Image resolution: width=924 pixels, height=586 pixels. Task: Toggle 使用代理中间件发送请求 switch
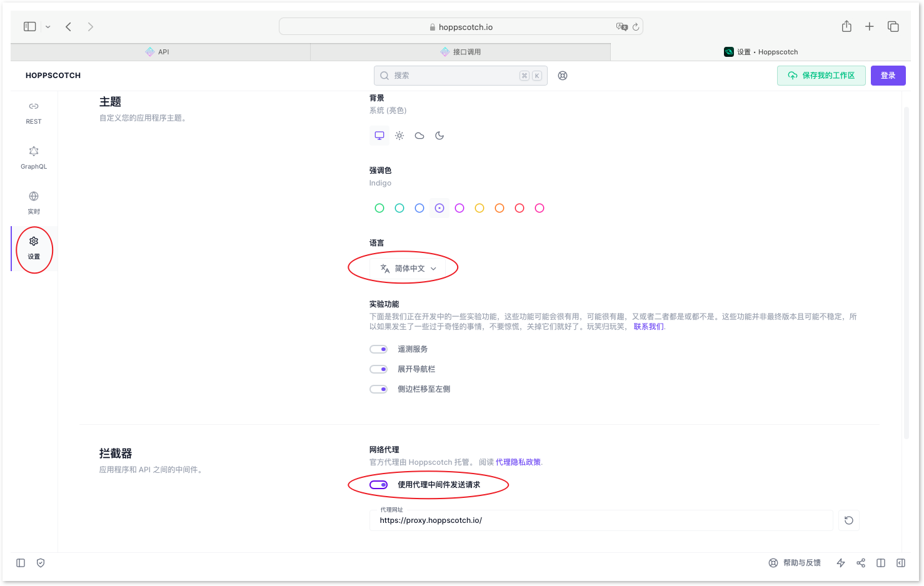click(379, 485)
